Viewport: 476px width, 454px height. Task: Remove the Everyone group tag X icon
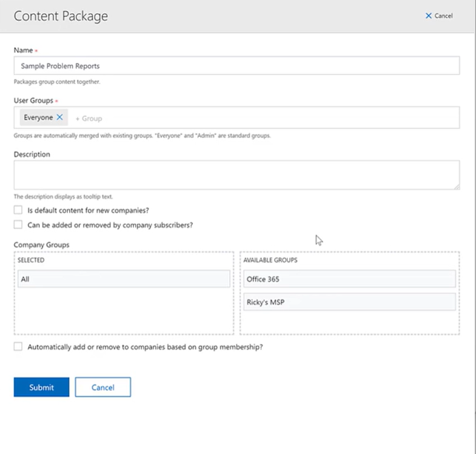click(x=59, y=117)
